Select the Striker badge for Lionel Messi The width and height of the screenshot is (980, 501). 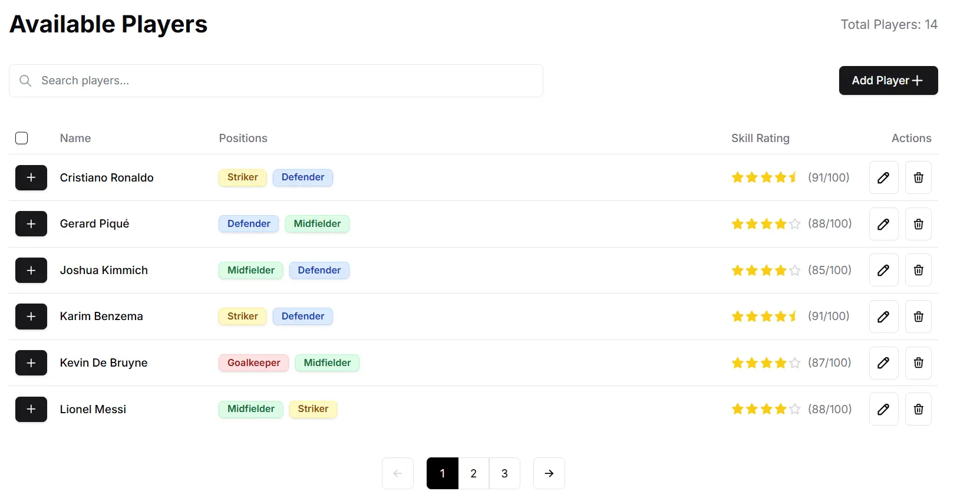tap(313, 409)
